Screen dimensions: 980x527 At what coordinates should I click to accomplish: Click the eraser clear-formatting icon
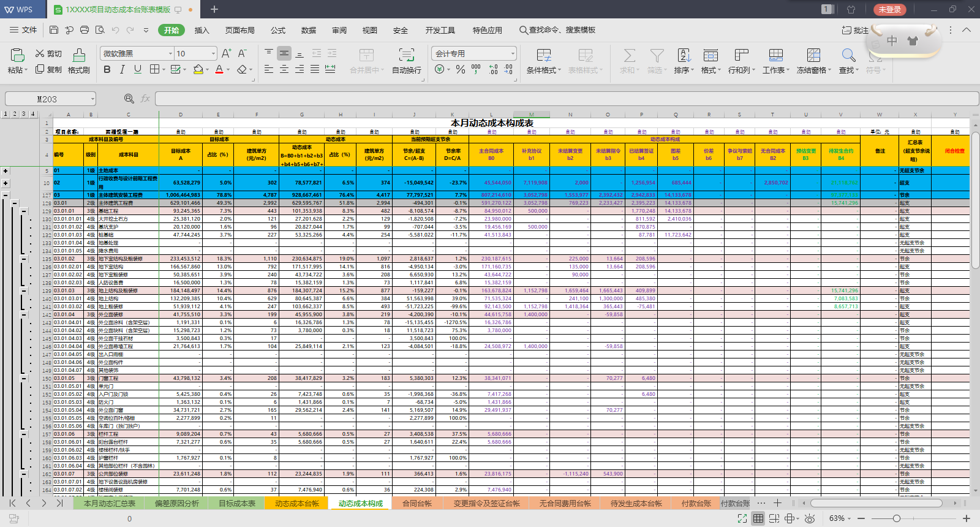243,69
